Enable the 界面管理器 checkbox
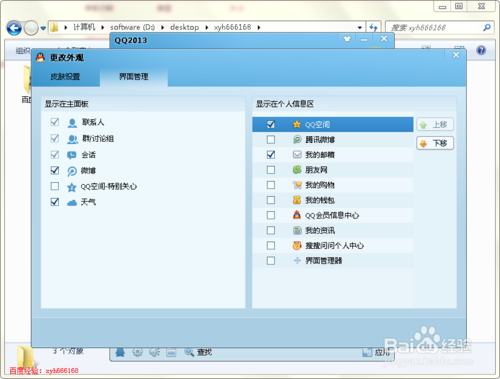500x379 pixels. coord(271,261)
